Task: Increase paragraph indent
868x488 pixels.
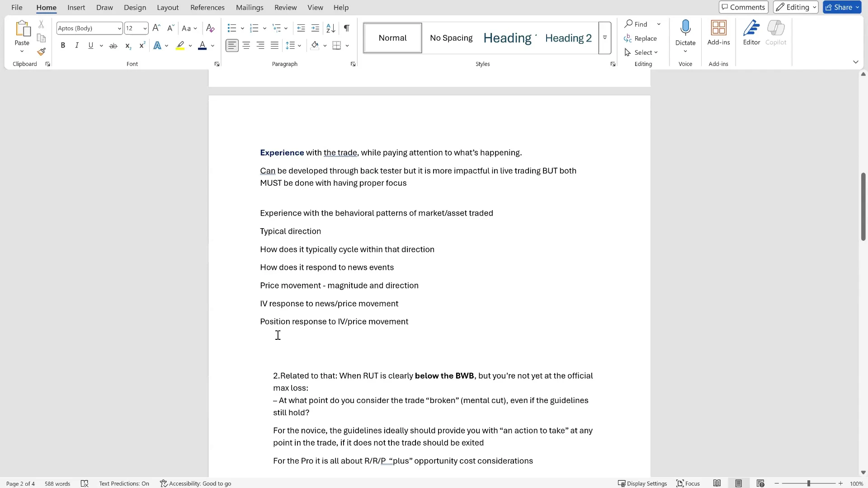Action: tap(316, 28)
